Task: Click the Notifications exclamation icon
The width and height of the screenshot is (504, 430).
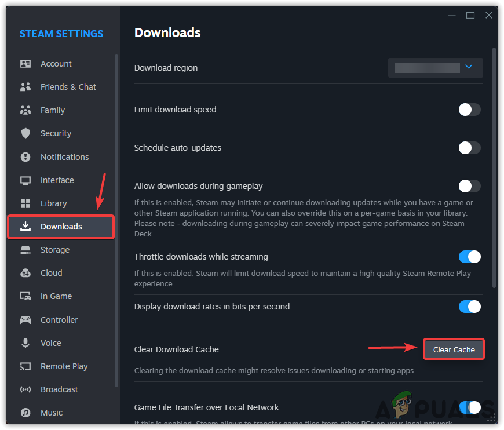Action: pos(25,157)
